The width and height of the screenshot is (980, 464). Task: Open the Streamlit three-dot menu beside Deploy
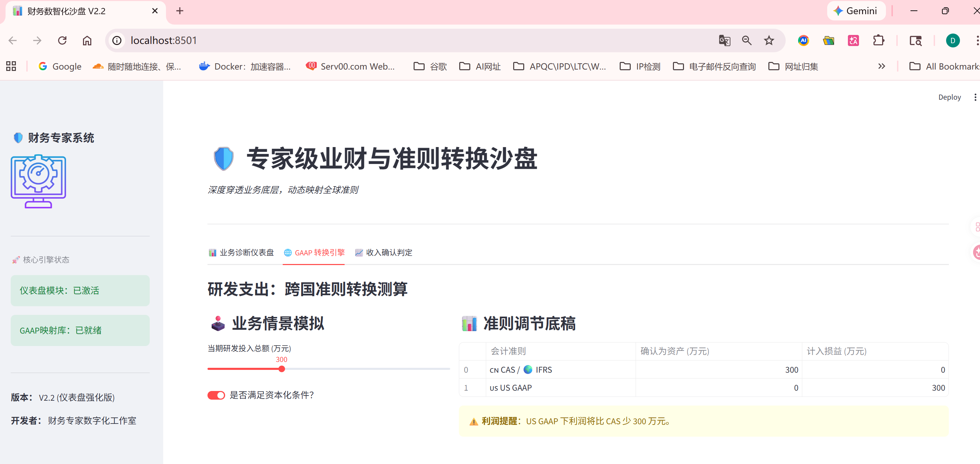[975, 97]
